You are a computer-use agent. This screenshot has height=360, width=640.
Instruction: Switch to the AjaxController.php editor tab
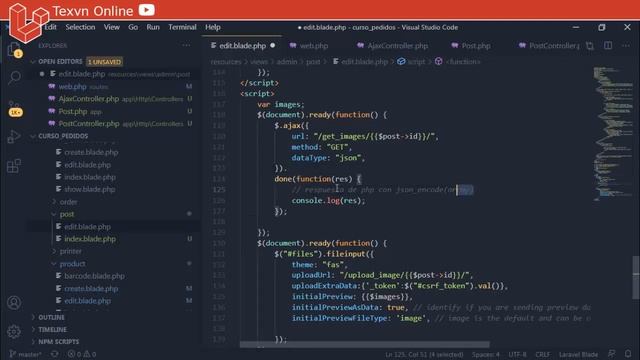pos(398,46)
